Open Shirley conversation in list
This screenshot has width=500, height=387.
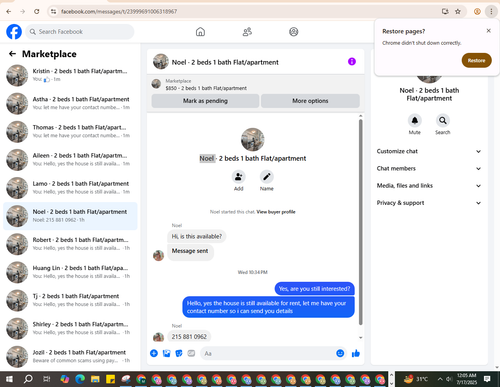point(70,328)
